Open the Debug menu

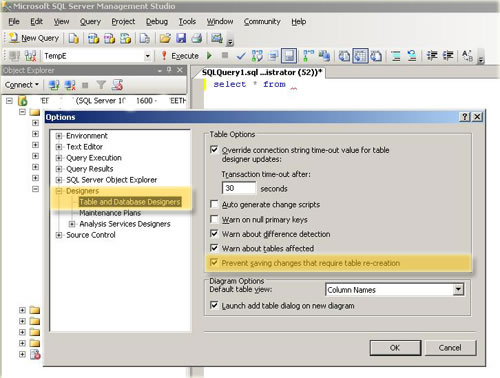(x=157, y=22)
